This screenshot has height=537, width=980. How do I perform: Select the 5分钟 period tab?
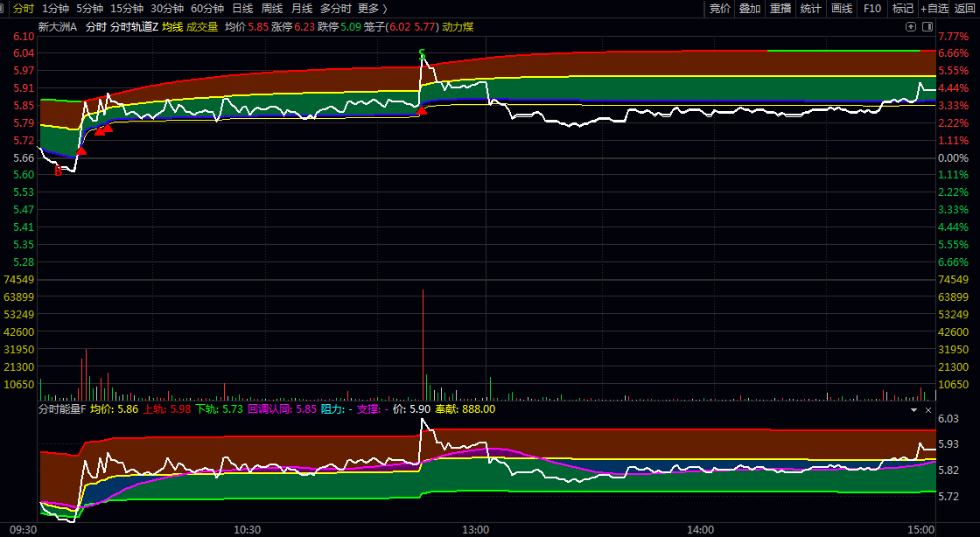pos(90,9)
